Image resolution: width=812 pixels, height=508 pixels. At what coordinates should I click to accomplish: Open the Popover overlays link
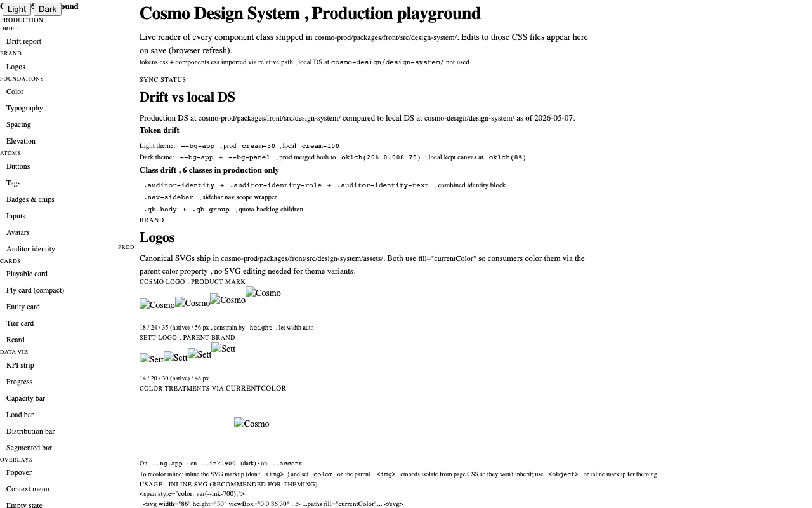pos(19,472)
